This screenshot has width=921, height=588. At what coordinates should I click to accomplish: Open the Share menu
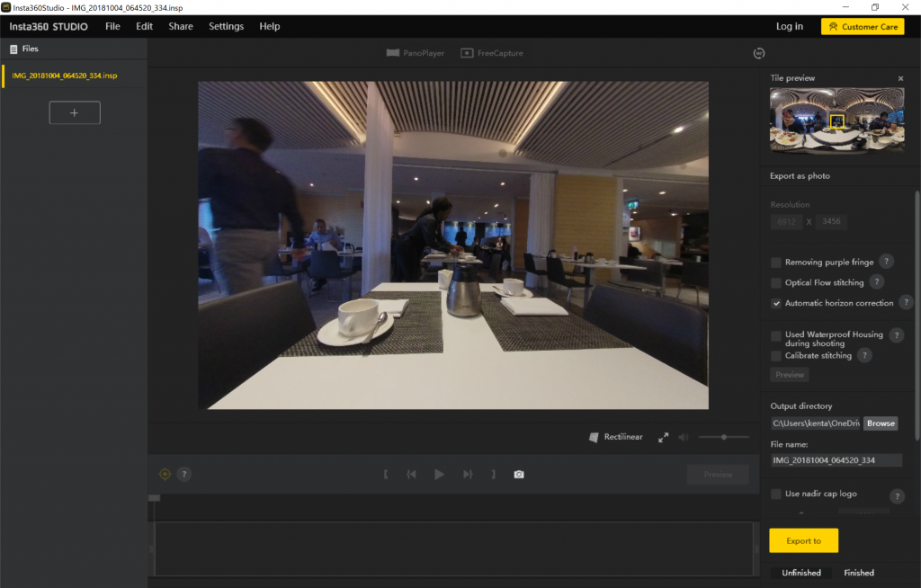[x=180, y=26]
